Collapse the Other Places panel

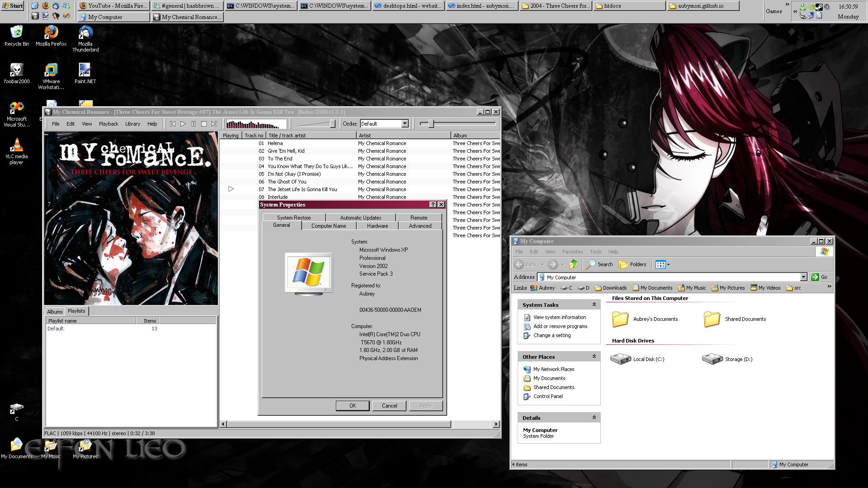[594, 357]
